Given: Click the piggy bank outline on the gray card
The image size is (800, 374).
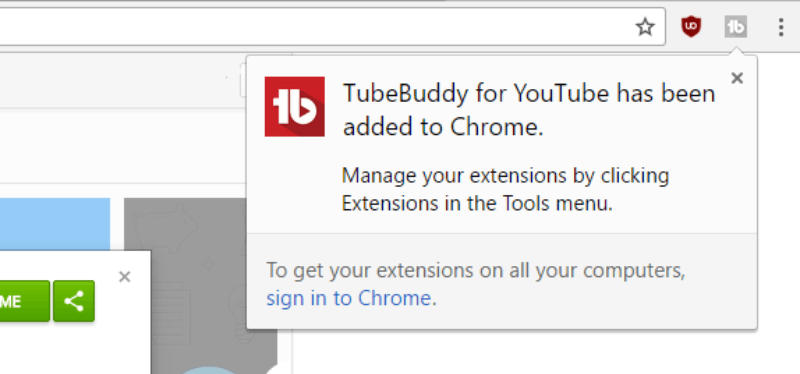Looking at the screenshot, I should click(x=164, y=229).
